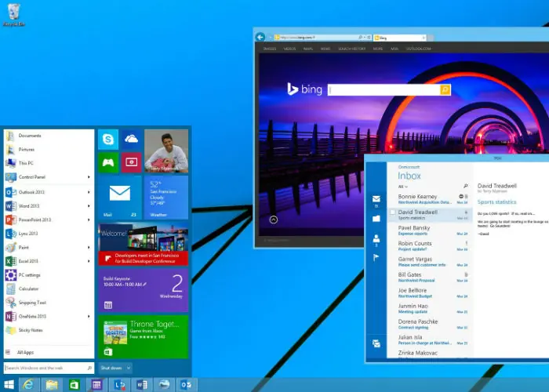This screenshot has width=549, height=392.
Task: Expand PowerPoint 2013 jump list arrow
Action: click(89, 220)
